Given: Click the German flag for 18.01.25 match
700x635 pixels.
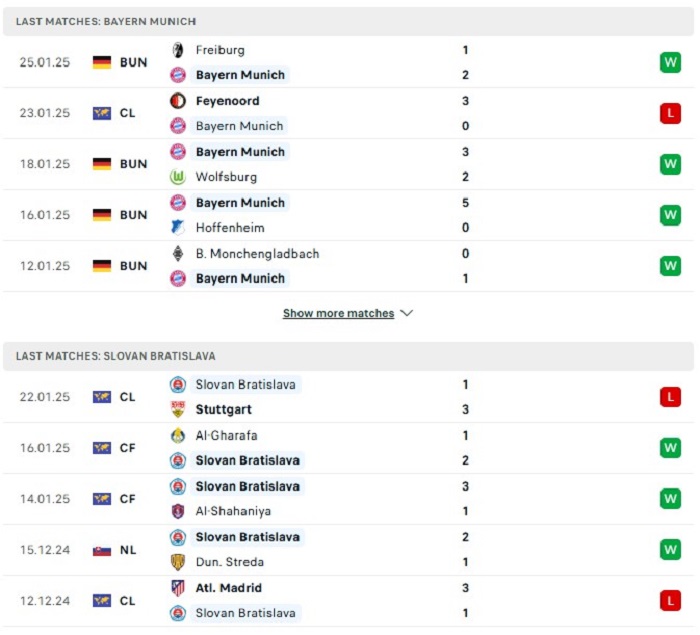Looking at the screenshot, I should point(102,164).
